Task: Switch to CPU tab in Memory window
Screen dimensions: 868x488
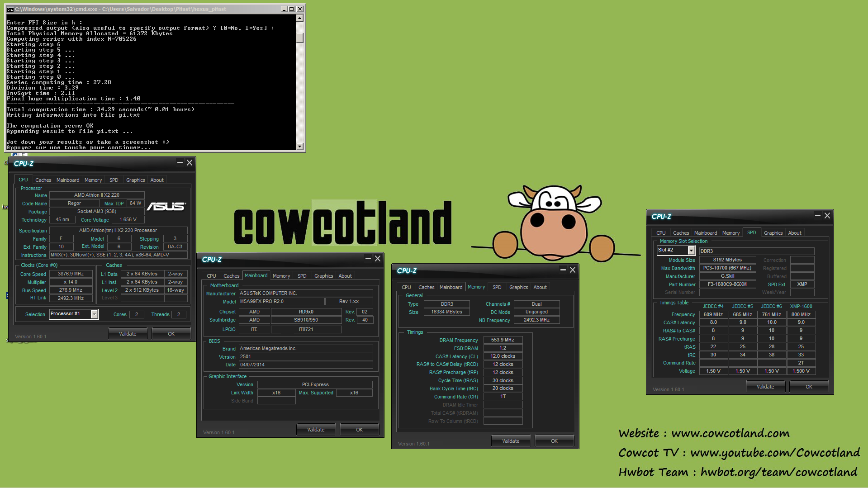Action: 406,287
